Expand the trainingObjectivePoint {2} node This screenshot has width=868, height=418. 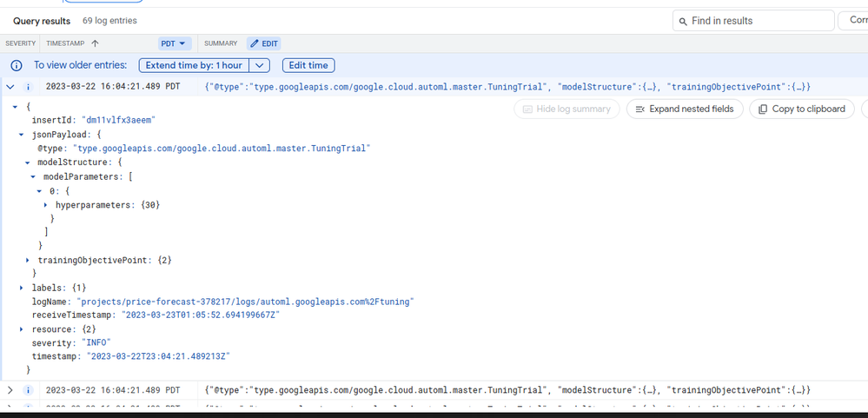[27, 260]
